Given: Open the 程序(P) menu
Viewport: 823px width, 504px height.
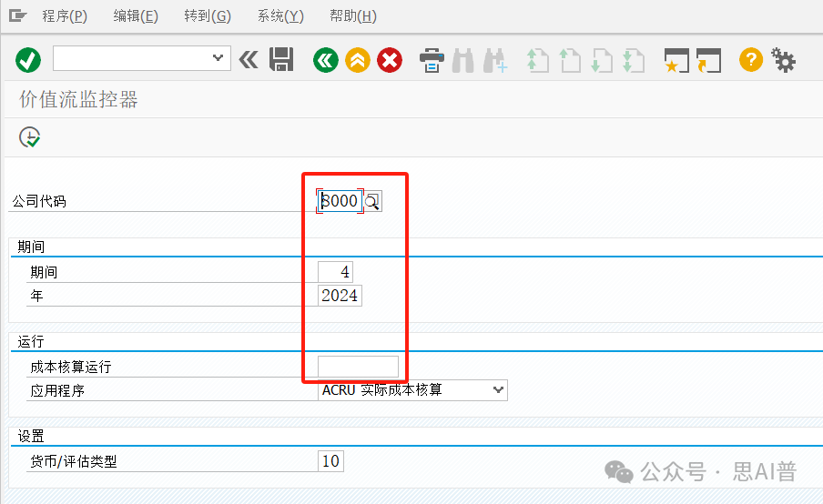Looking at the screenshot, I should click(x=65, y=16).
